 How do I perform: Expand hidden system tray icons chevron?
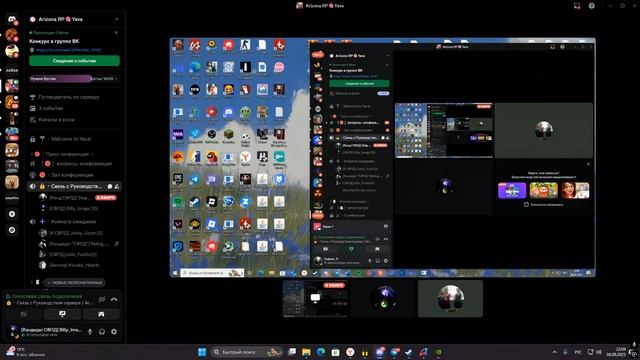coord(554,352)
